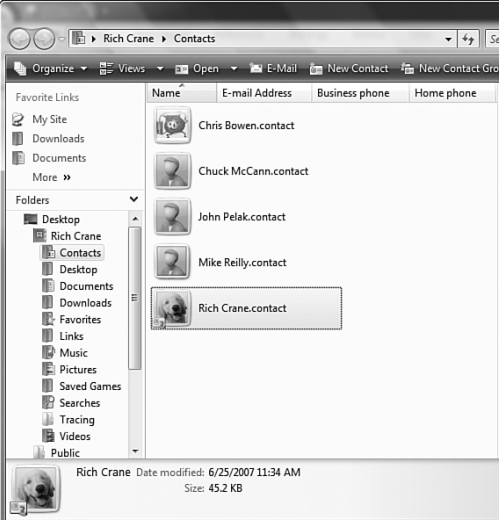Select Rich Crane in the folder tree
499x520 pixels.
[76, 236]
